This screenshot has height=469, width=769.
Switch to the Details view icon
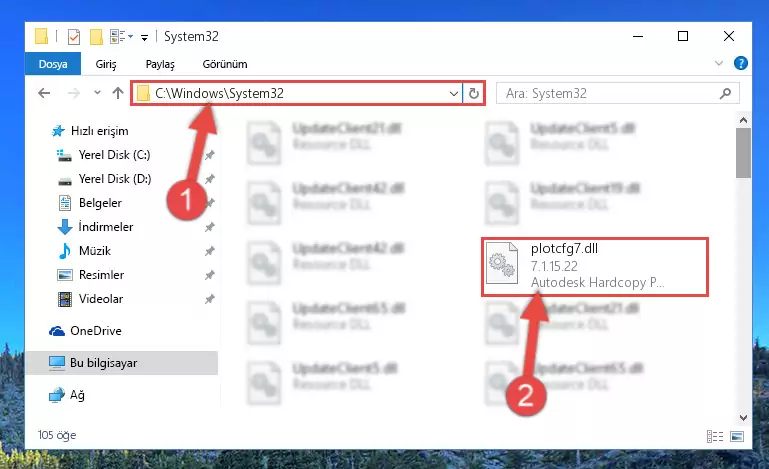pyautogui.click(x=715, y=436)
